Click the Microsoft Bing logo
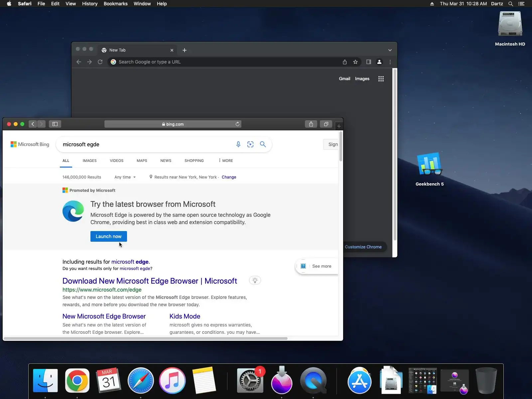The width and height of the screenshot is (532, 399). click(x=30, y=144)
